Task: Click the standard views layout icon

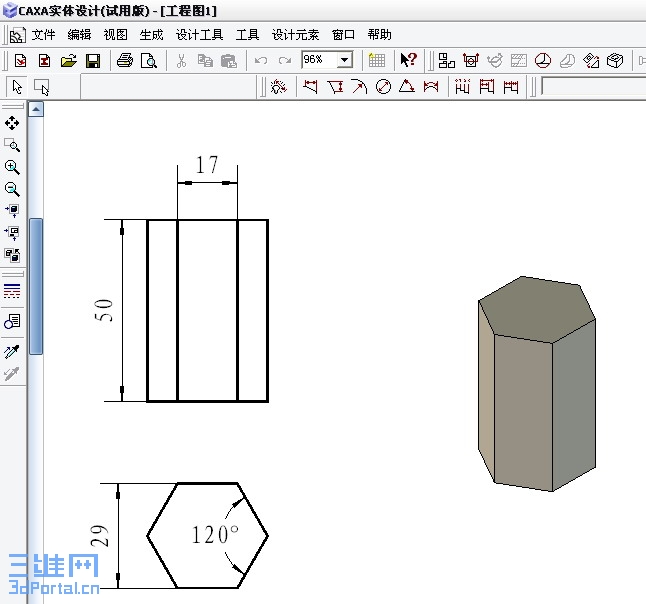Action: 447,61
